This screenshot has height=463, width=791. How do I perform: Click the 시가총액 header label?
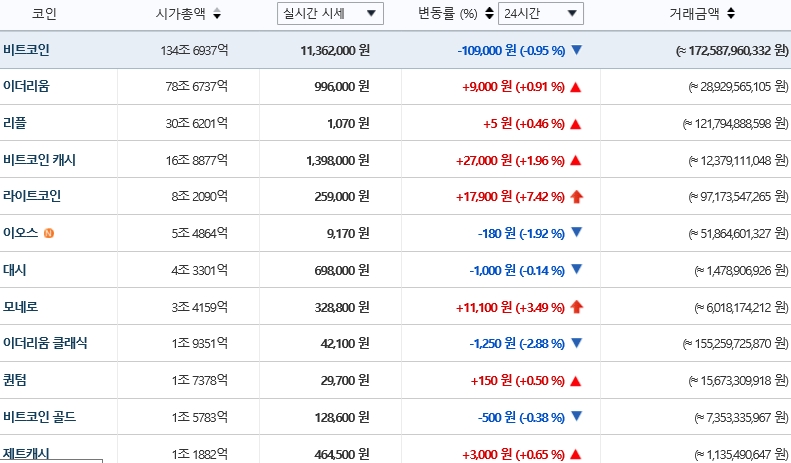click(181, 14)
